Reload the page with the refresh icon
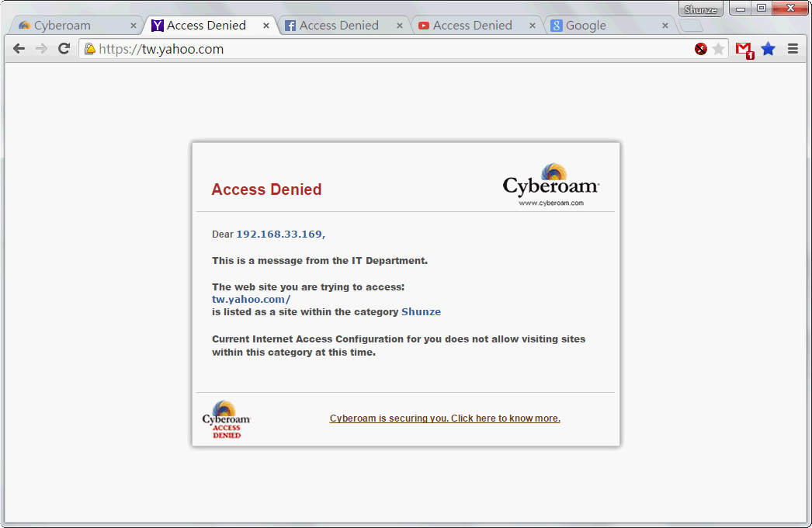 pyautogui.click(x=64, y=49)
